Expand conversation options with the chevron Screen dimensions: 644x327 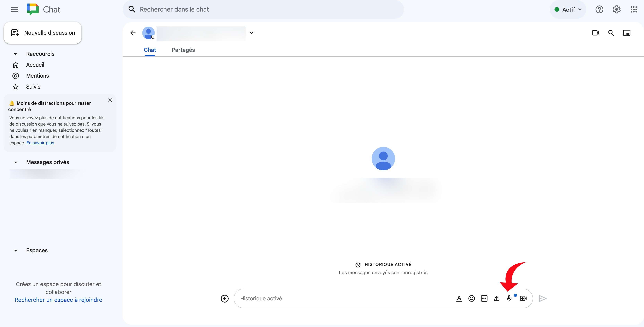coord(251,32)
